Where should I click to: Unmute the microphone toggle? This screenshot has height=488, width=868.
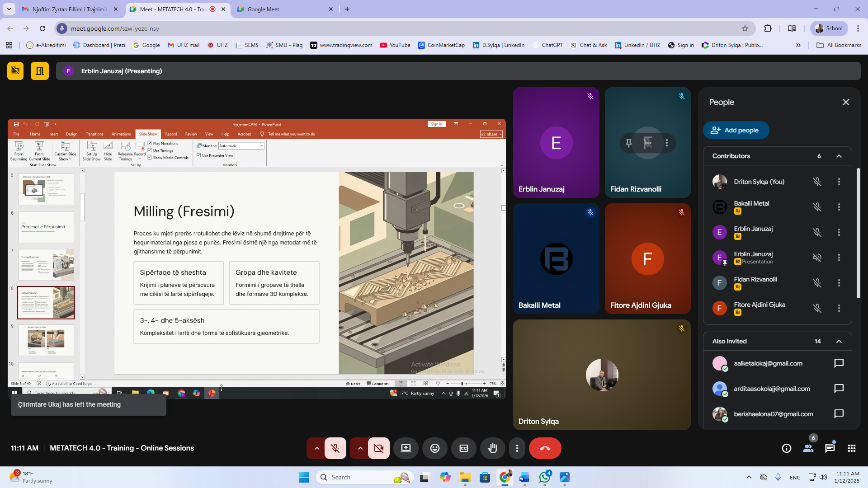pyautogui.click(x=335, y=448)
